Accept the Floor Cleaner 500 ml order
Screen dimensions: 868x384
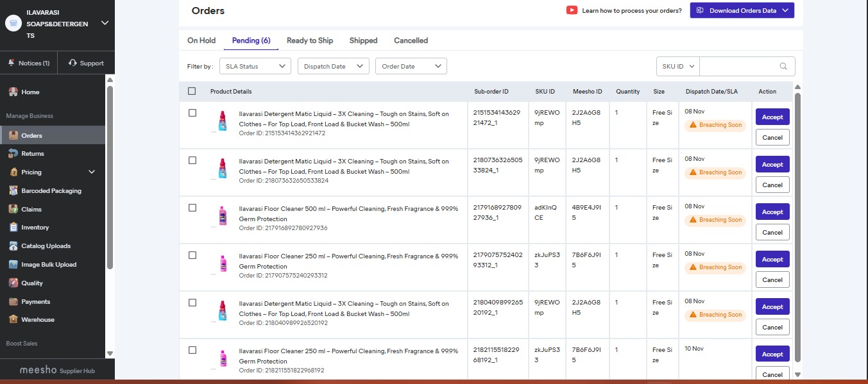pyautogui.click(x=772, y=212)
